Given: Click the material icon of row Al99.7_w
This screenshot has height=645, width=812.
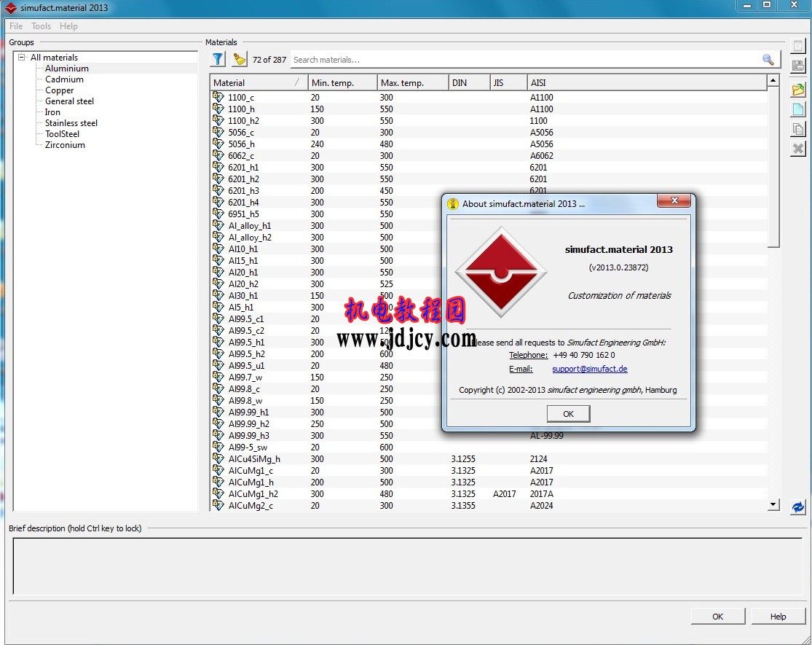Looking at the screenshot, I should click(x=218, y=377).
